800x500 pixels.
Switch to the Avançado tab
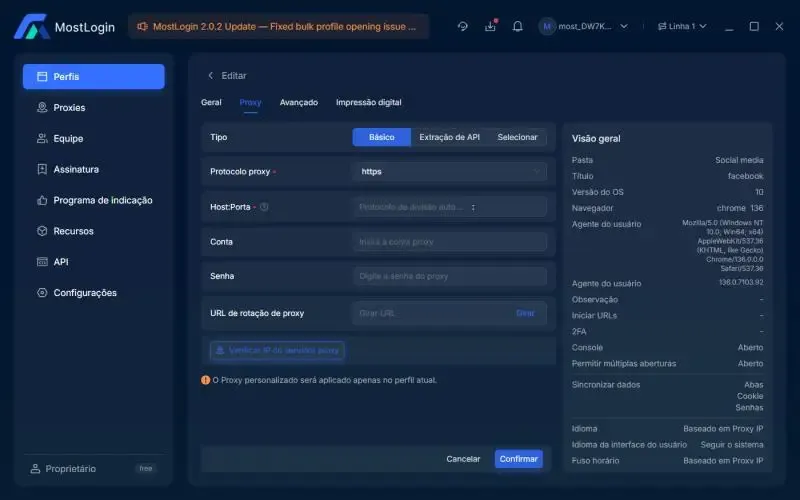(299, 103)
